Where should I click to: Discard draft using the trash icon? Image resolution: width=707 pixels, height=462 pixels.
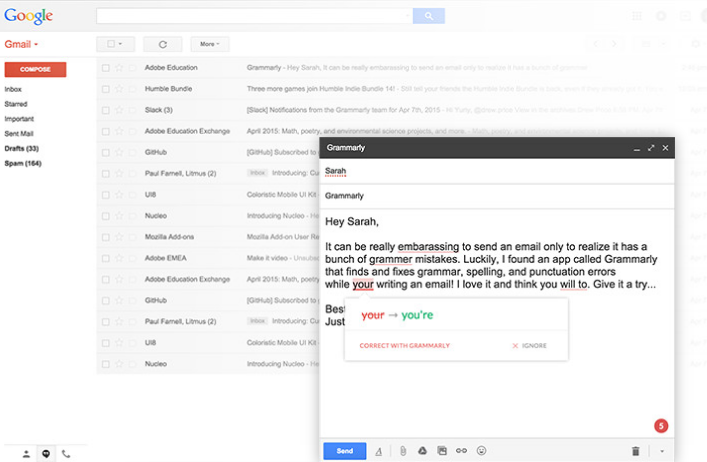[x=636, y=451]
